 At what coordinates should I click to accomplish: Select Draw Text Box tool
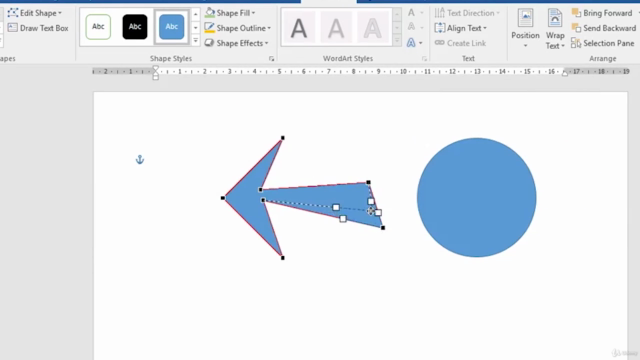point(38,28)
